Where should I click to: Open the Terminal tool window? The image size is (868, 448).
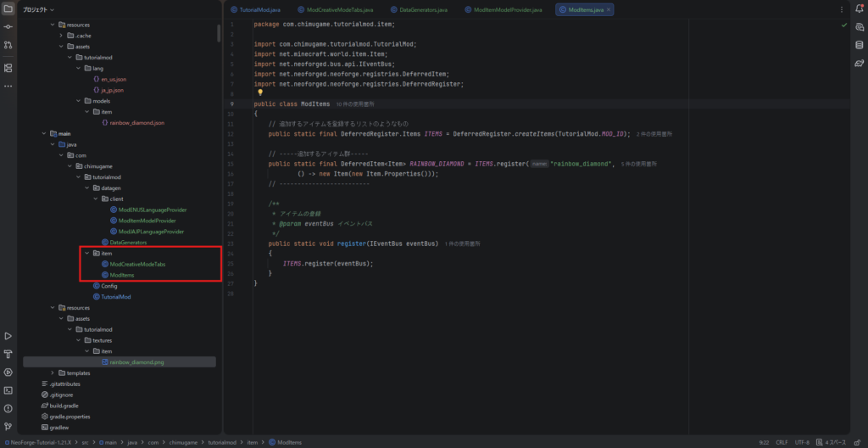pyautogui.click(x=8, y=390)
